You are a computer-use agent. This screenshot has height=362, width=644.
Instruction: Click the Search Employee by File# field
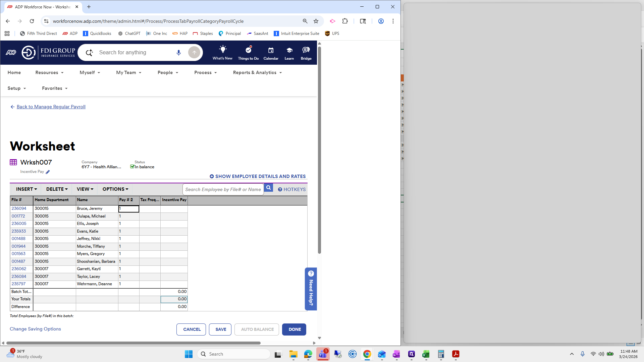223,189
